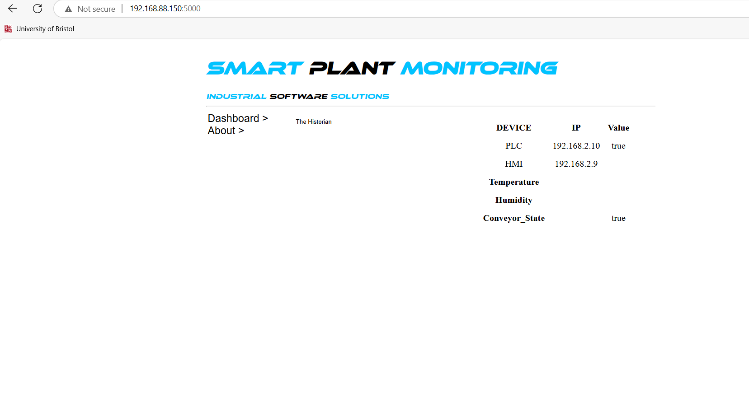Viewport: 749px width, 398px height.
Task: Click the PLC device row label
Action: tap(514, 146)
